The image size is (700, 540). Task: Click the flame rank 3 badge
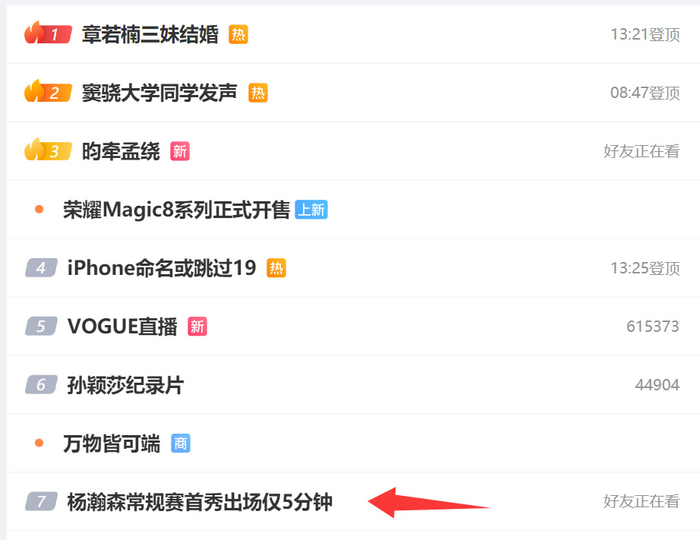click(x=48, y=150)
